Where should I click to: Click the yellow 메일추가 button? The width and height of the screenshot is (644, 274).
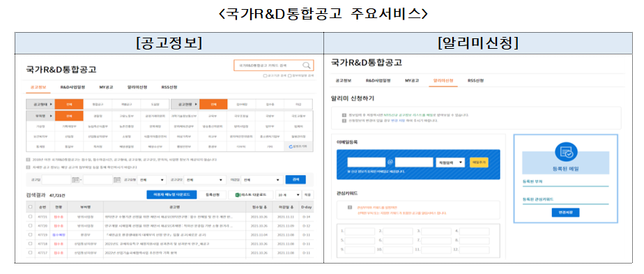tap(479, 162)
